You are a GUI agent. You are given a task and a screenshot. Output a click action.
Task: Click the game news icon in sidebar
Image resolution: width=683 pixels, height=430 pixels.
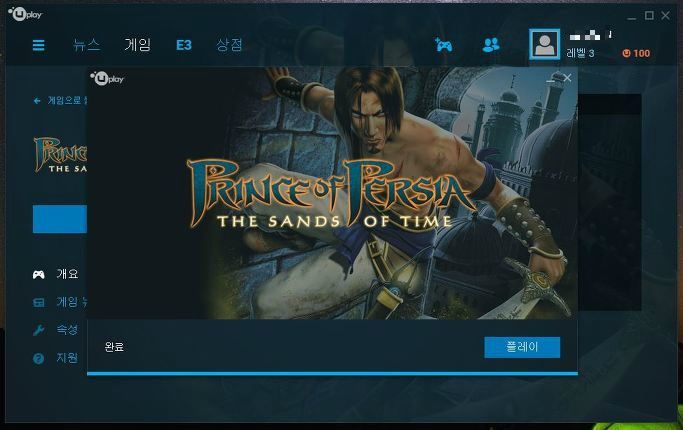click(x=39, y=302)
